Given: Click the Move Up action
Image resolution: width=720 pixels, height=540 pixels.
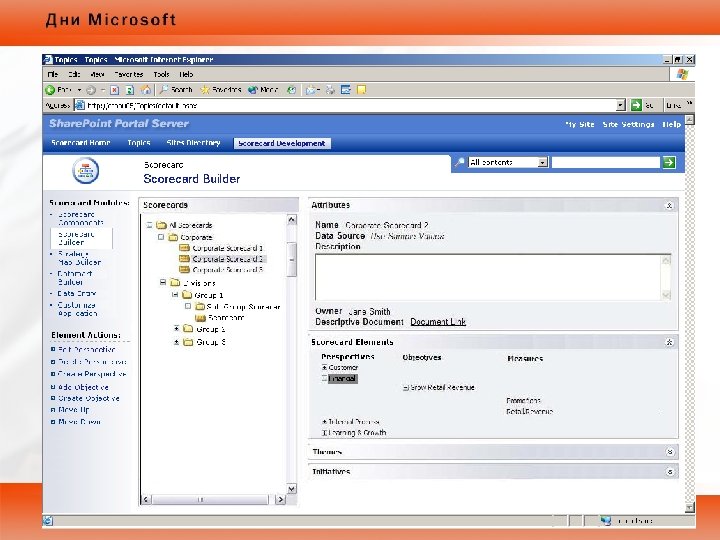Looking at the screenshot, I should [73, 410].
